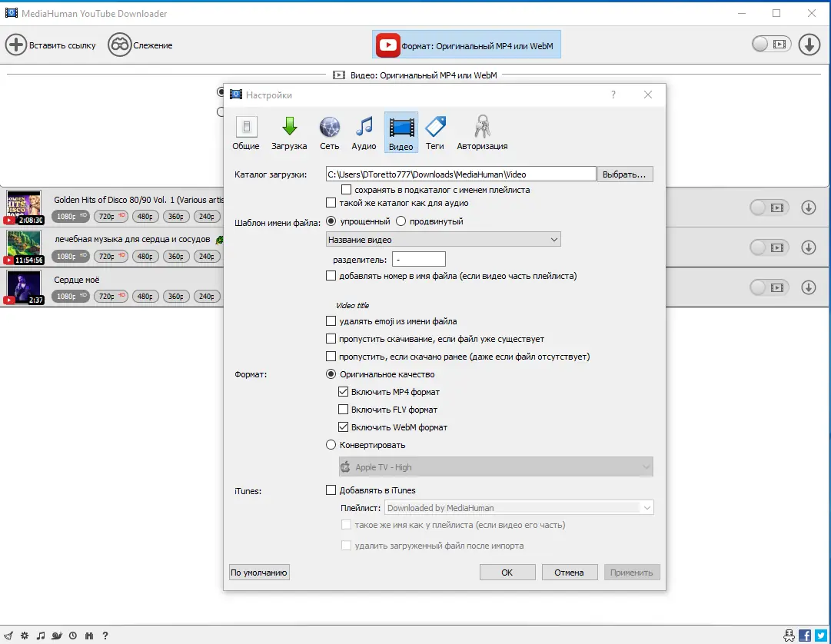The width and height of the screenshot is (831, 644).
Task: Click the разделитель input field
Action: (419, 260)
